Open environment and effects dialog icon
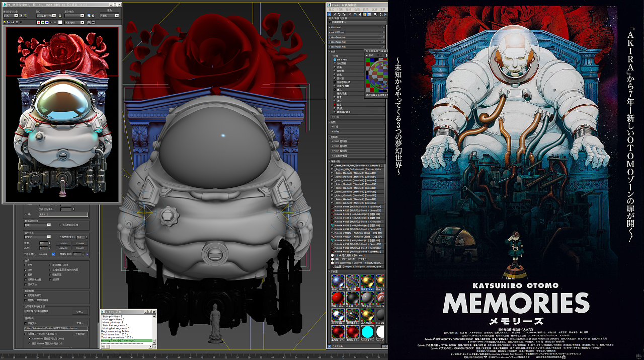 click(93, 16)
